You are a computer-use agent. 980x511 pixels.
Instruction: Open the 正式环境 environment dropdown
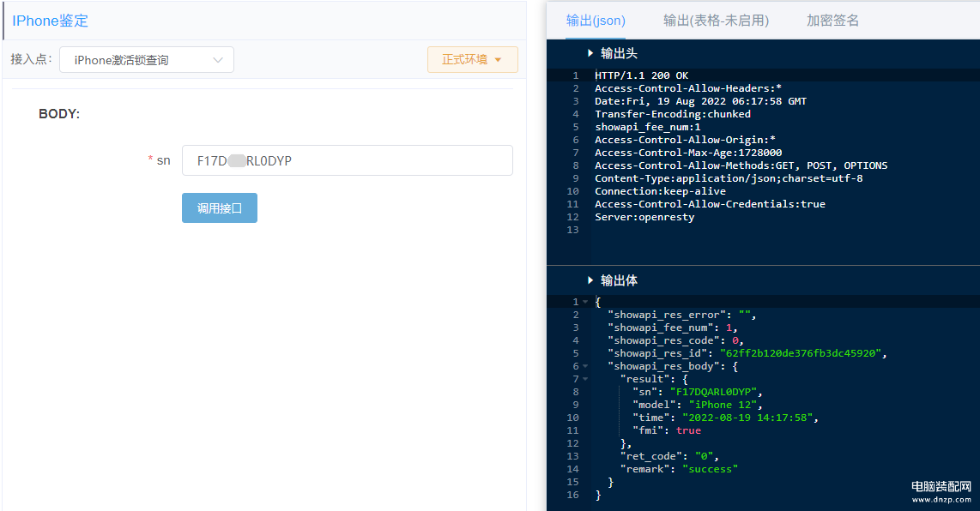tap(473, 59)
